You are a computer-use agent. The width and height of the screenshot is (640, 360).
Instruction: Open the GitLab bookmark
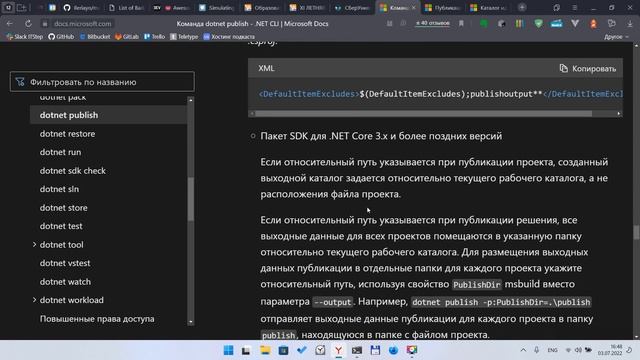(127, 37)
